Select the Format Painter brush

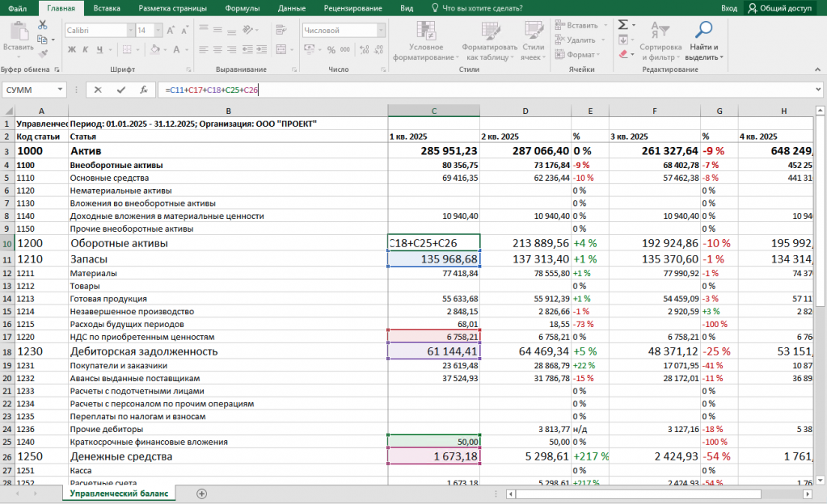click(43, 53)
